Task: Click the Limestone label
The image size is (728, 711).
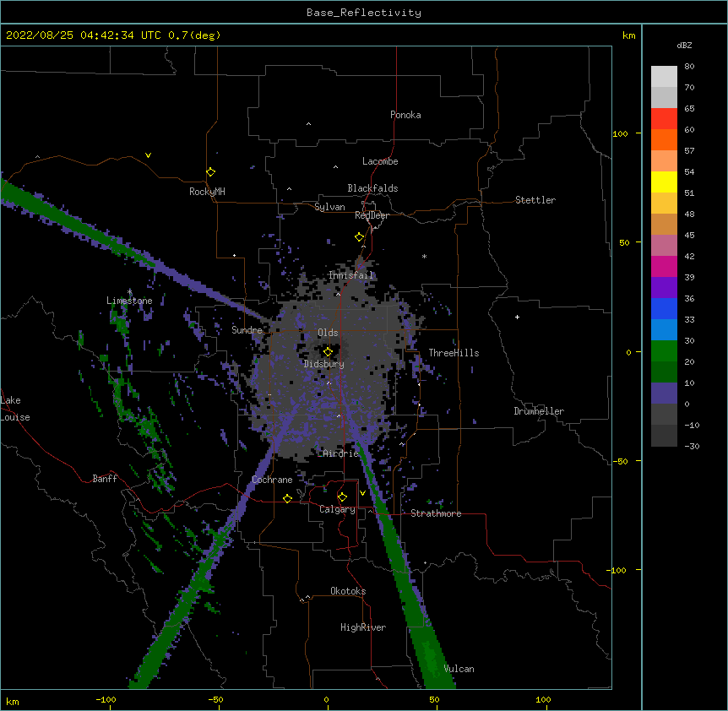Action: click(x=129, y=301)
